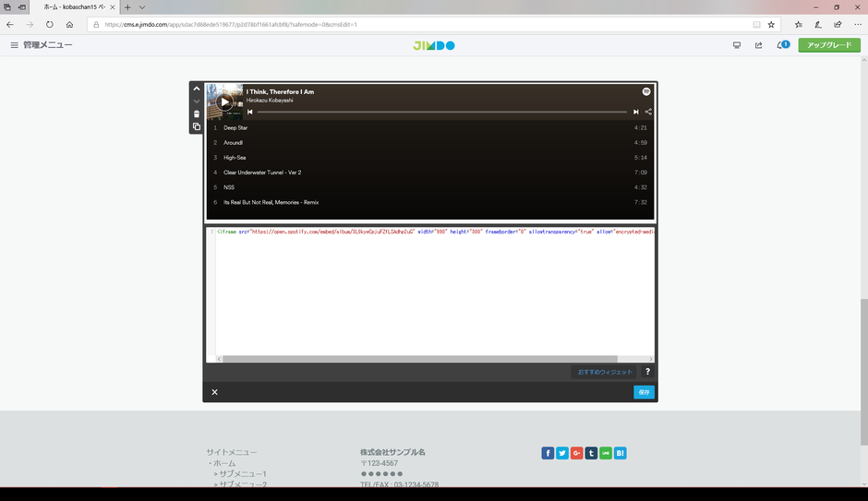This screenshot has height=501, width=868.
Task: Click the browser address bar URL
Action: [x=230, y=24]
